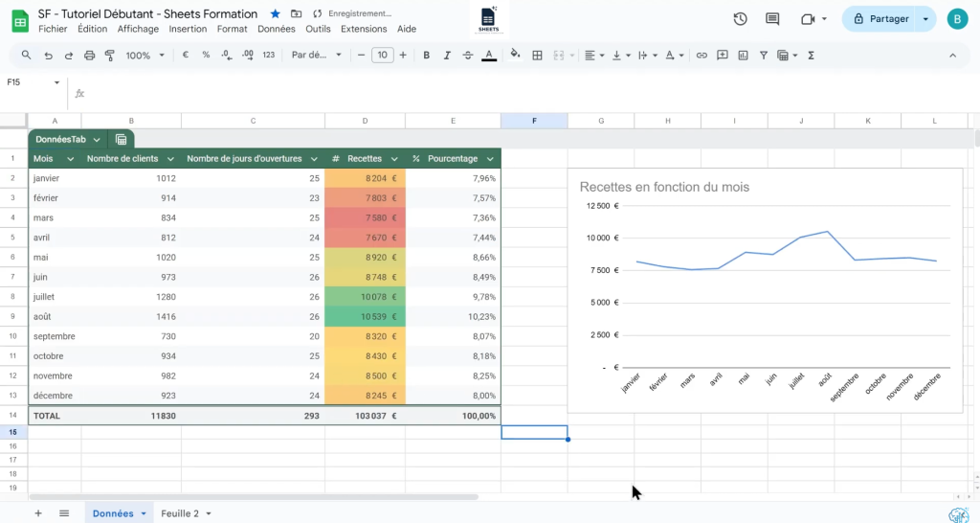Open the Outils menu

(318, 29)
